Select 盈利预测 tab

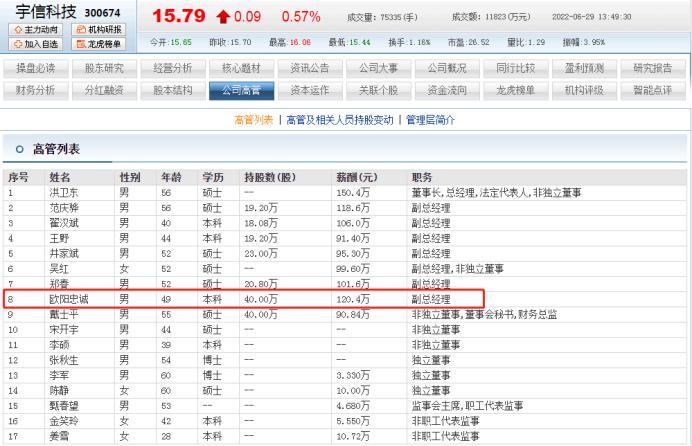(584, 68)
